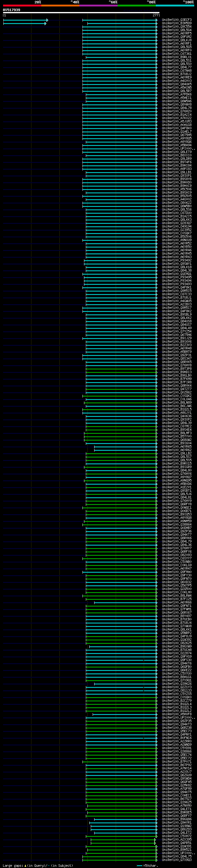The height and width of the screenshot is (868, 197).
Task: Click the purple ~60% identity legend bar
Action: click(x=98, y=6)
